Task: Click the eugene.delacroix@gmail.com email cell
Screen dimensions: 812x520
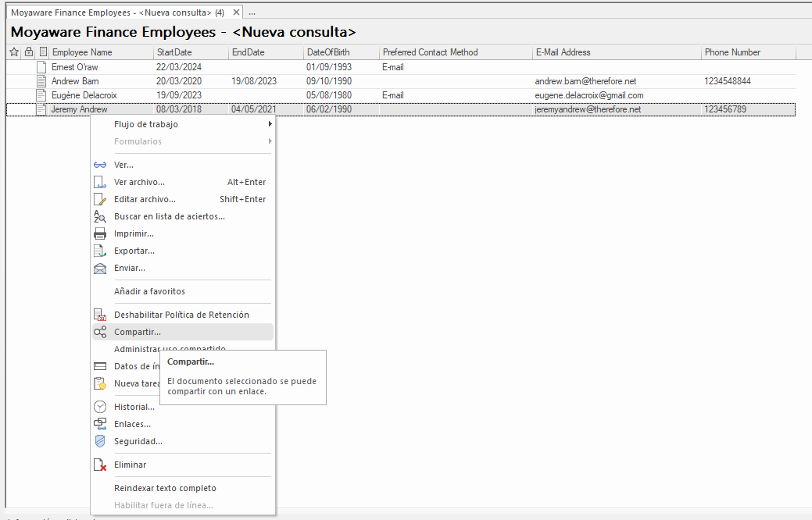Action: [589, 95]
